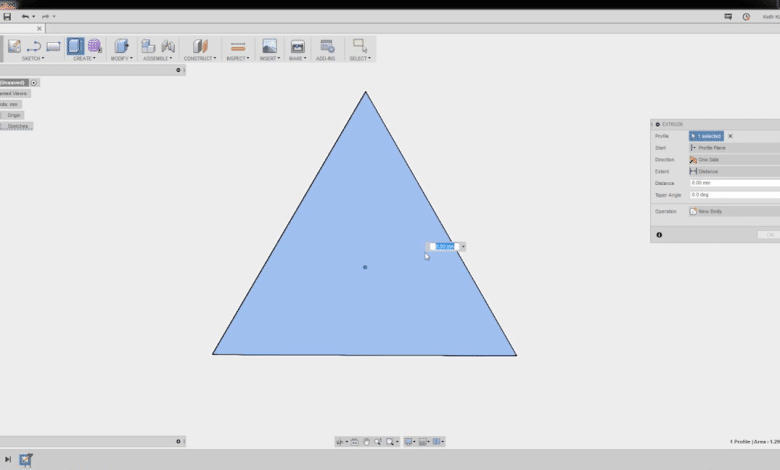
Task: Click the Select tool icon
Action: click(x=360, y=46)
